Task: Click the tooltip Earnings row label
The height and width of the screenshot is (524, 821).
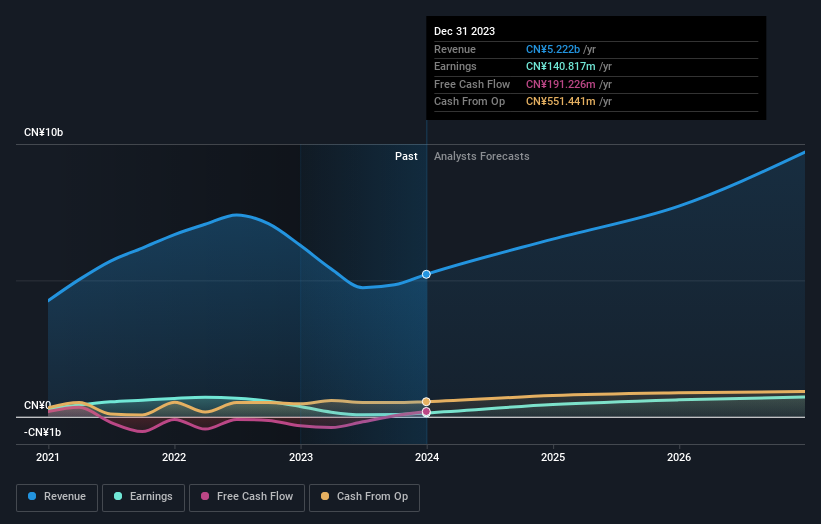Action: click(x=455, y=66)
